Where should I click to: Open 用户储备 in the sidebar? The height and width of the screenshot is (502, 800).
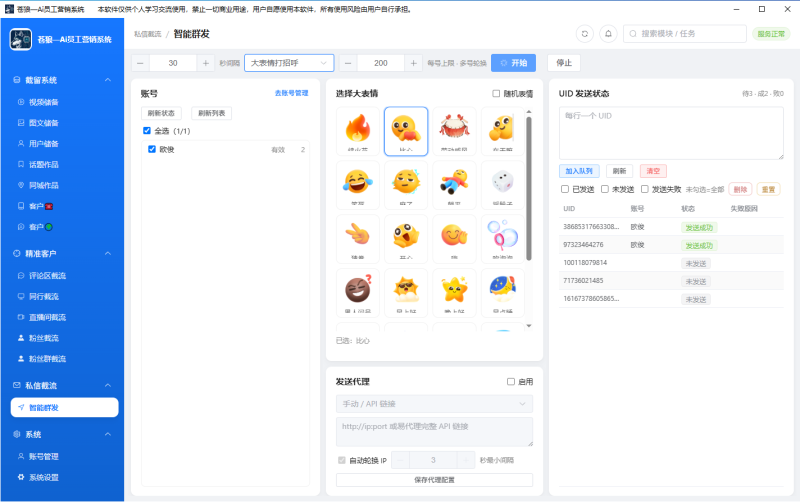click(x=43, y=144)
